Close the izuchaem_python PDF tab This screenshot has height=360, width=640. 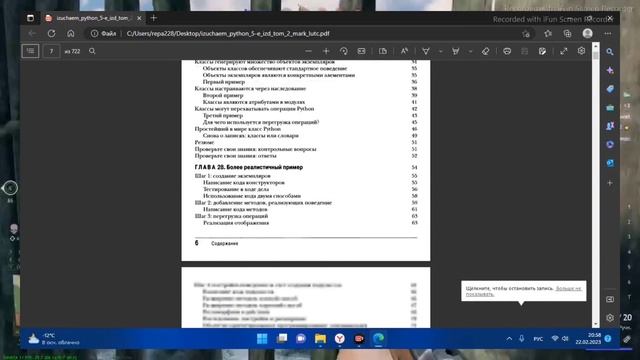[x=139, y=18]
